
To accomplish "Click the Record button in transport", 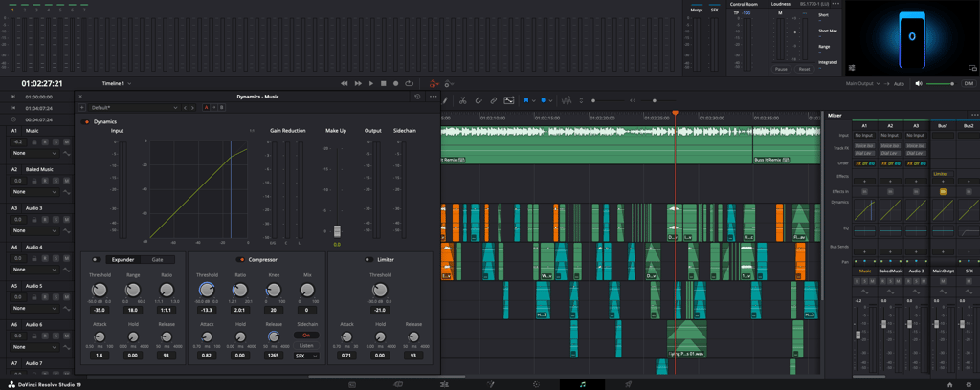I will [396, 84].
